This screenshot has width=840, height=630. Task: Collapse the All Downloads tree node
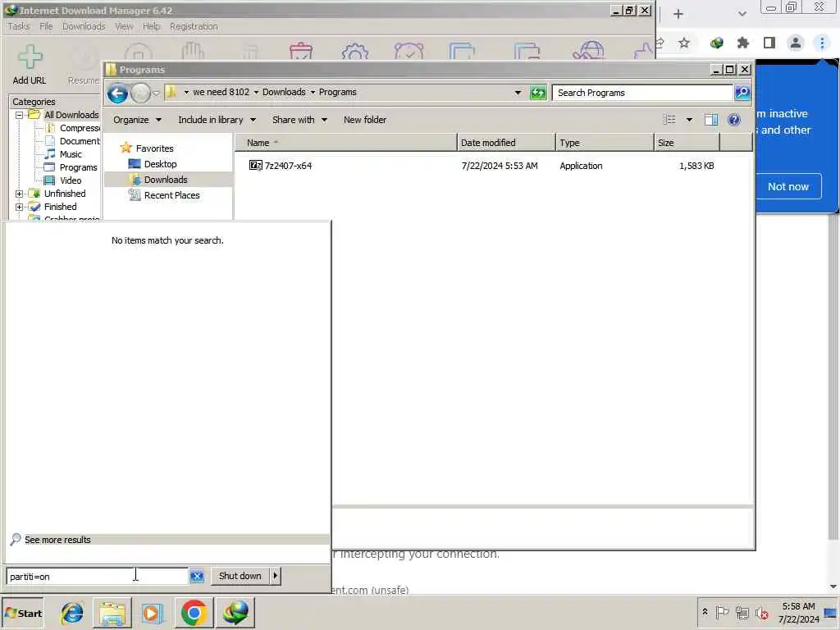pyautogui.click(x=20, y=115)
